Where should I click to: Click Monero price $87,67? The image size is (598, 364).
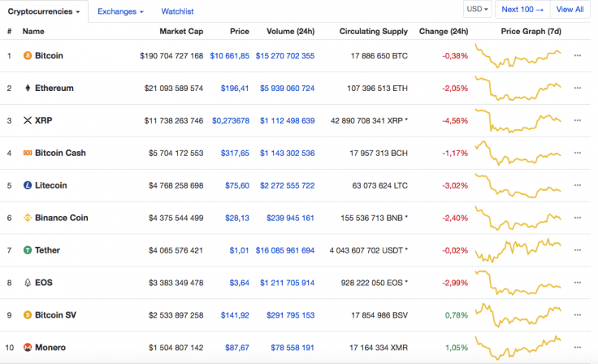tap(237, 348)
